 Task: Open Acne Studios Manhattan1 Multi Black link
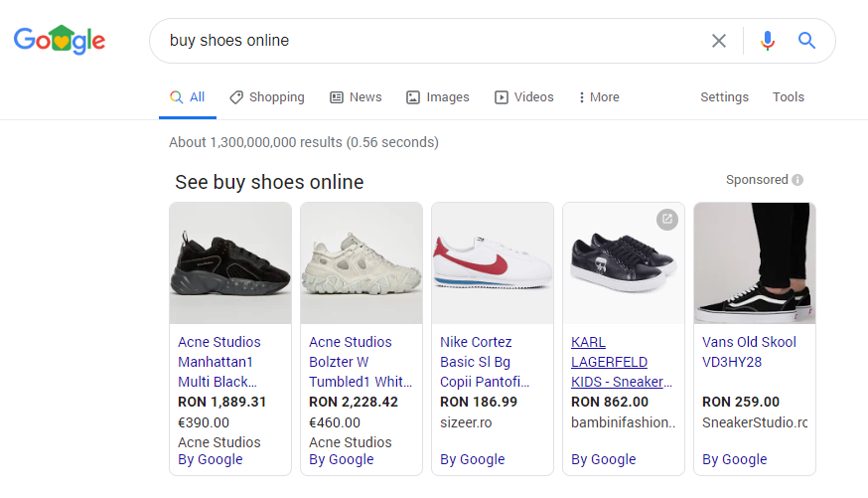pos(219,362)
